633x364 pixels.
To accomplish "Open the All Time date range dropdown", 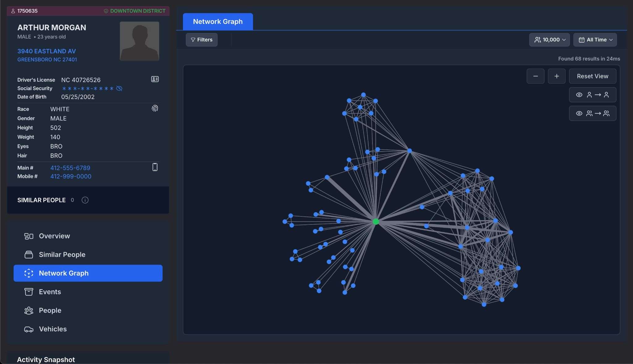I will tap(595, 40).
